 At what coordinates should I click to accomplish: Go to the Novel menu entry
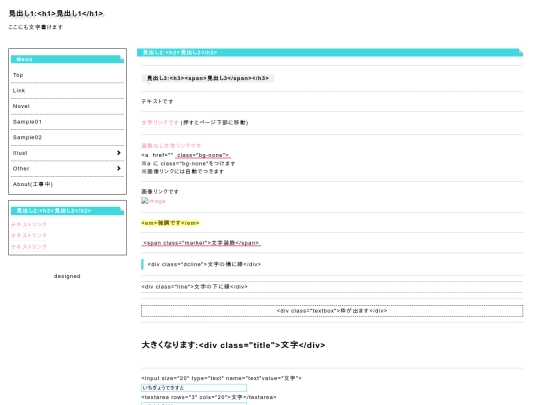click(67, 106)
